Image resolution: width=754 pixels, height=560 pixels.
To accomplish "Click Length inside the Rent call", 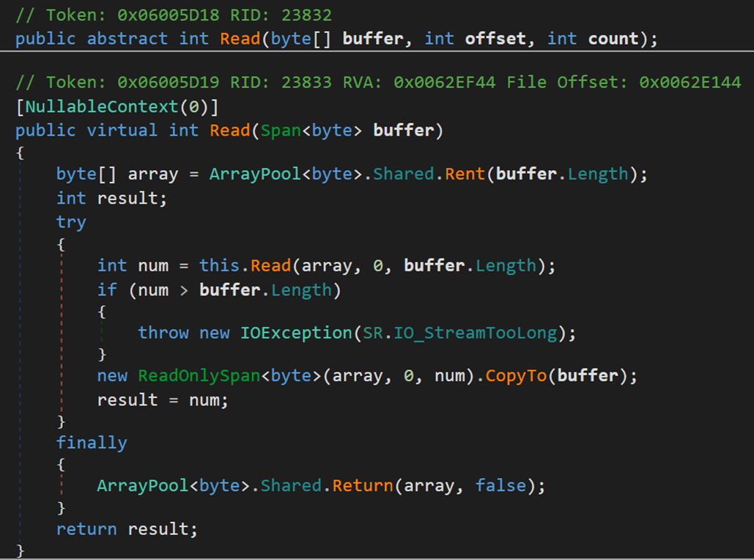I will point(598,174).
